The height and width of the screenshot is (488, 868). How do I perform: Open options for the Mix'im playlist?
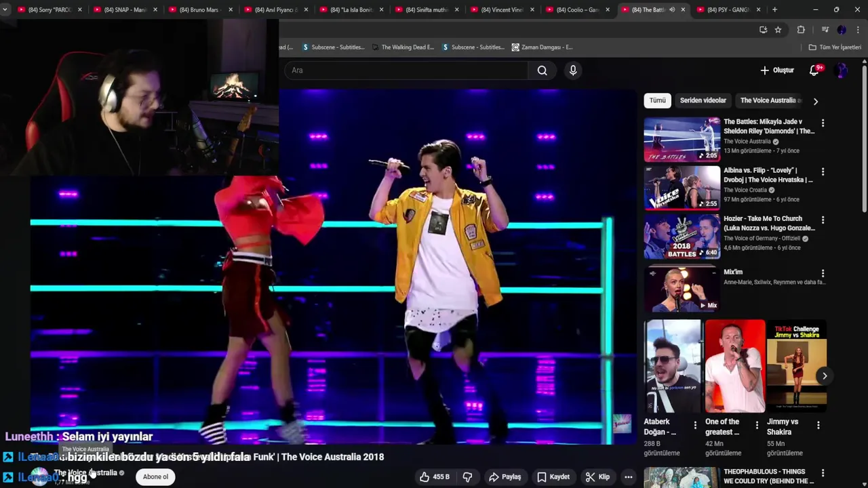coord(823,273)
